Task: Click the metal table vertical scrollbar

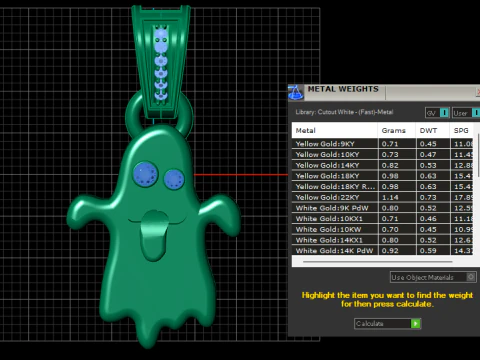Action: [478, 155]
